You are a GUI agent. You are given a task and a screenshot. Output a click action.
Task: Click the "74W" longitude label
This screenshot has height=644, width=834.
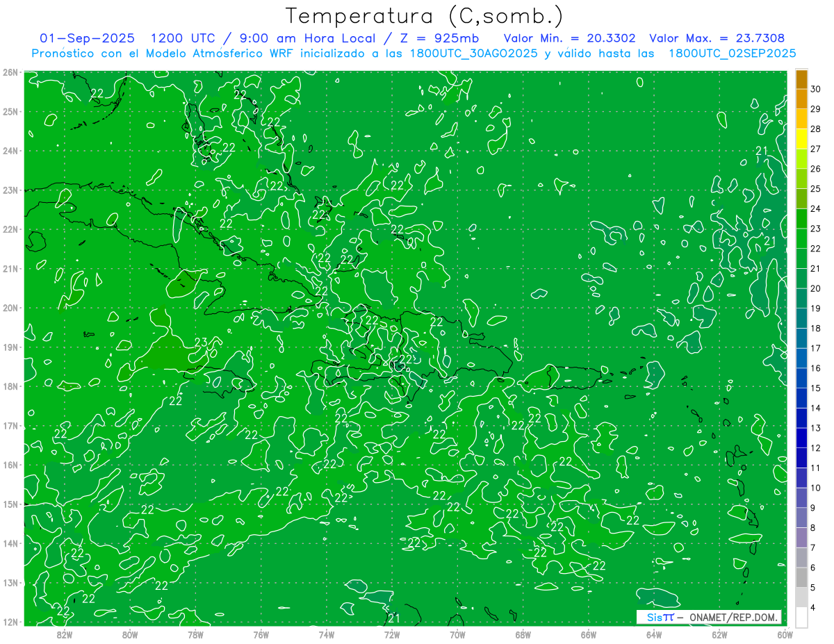326,634
